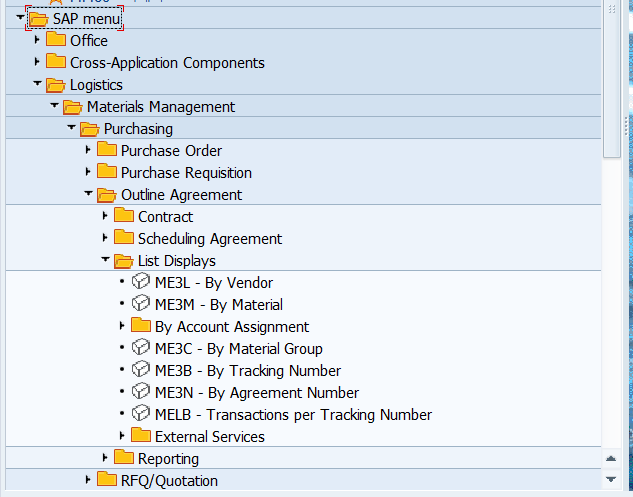
Task: Collapse the Materials Management arrow
Action: click(54, 105)
